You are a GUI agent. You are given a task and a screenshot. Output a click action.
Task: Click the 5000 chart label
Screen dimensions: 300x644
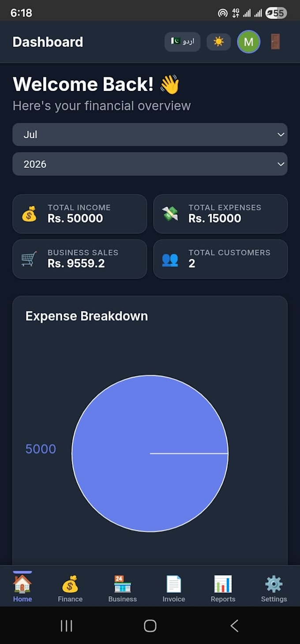tap(41, 449)
